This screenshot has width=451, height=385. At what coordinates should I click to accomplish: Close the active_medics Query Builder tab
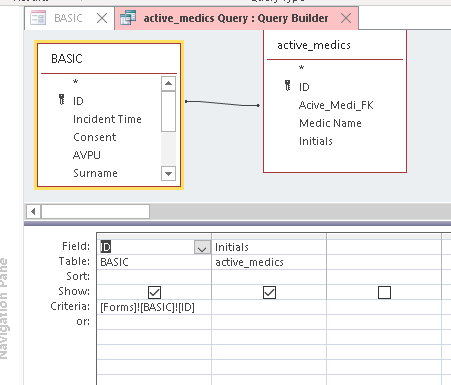pos(346,18)
